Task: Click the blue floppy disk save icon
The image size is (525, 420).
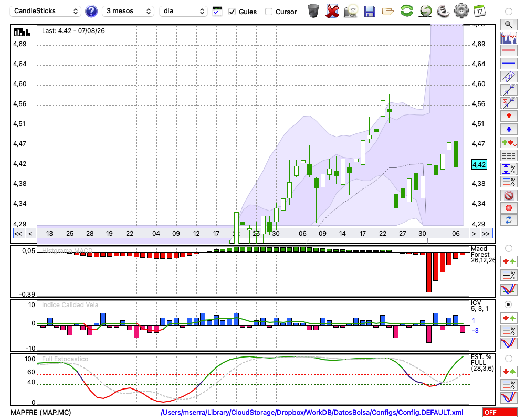Action: (370, 12)
